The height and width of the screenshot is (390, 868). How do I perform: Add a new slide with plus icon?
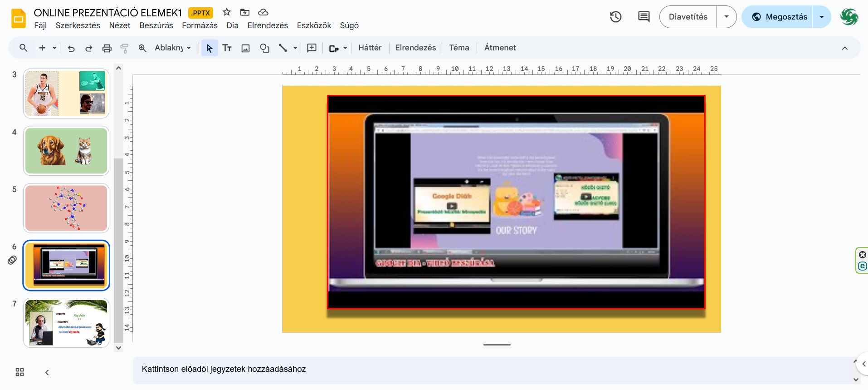coord(42,48)
